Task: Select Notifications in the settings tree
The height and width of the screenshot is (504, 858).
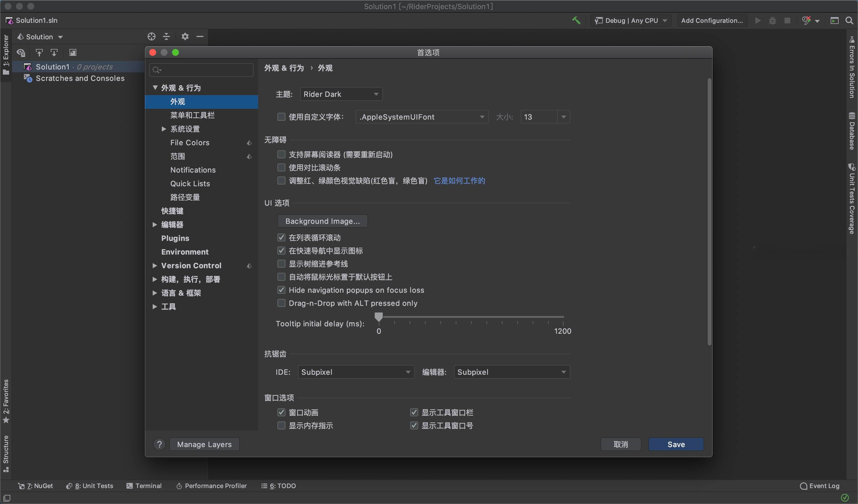Action: [193, 170]
